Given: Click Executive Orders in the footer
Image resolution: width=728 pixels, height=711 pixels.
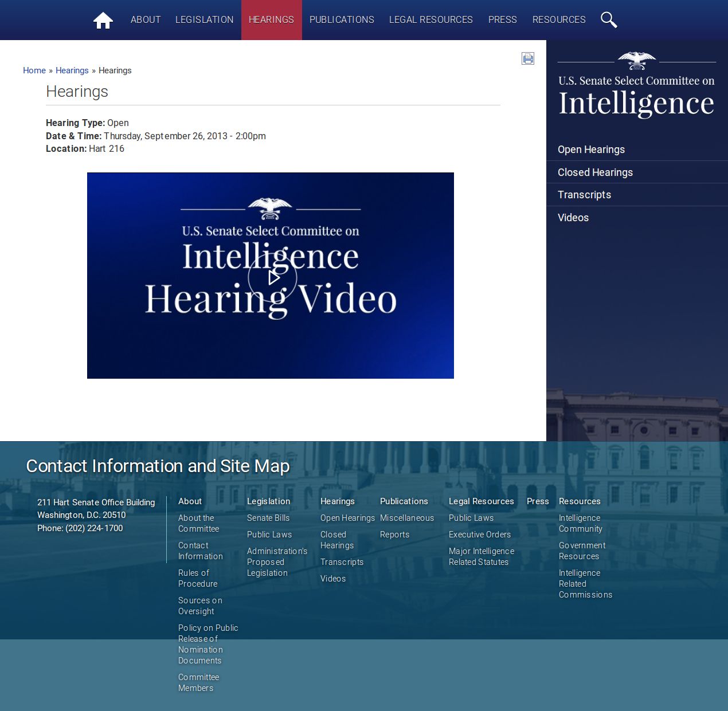Looking at the screenshot, I should tap(479, 535).
